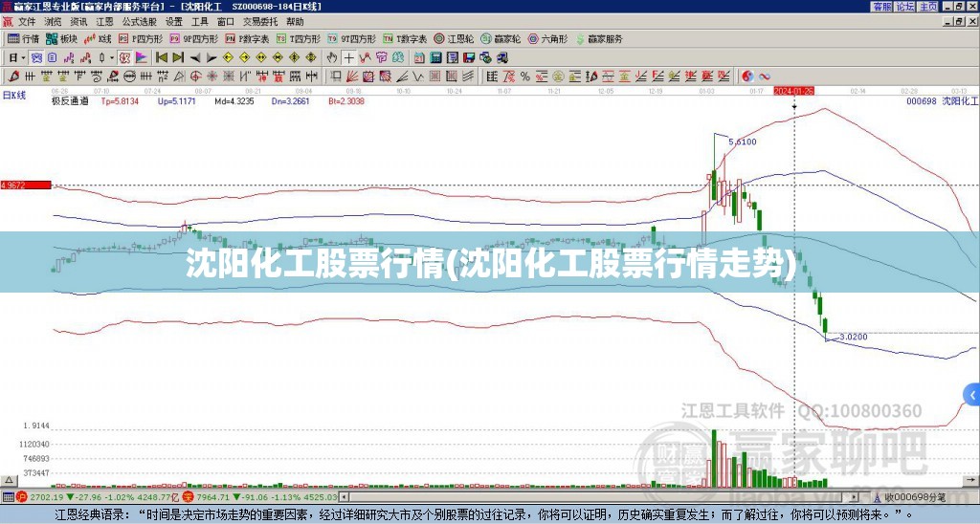Open the 公式选股 menu
980x524 pixels.
(140, 22)
